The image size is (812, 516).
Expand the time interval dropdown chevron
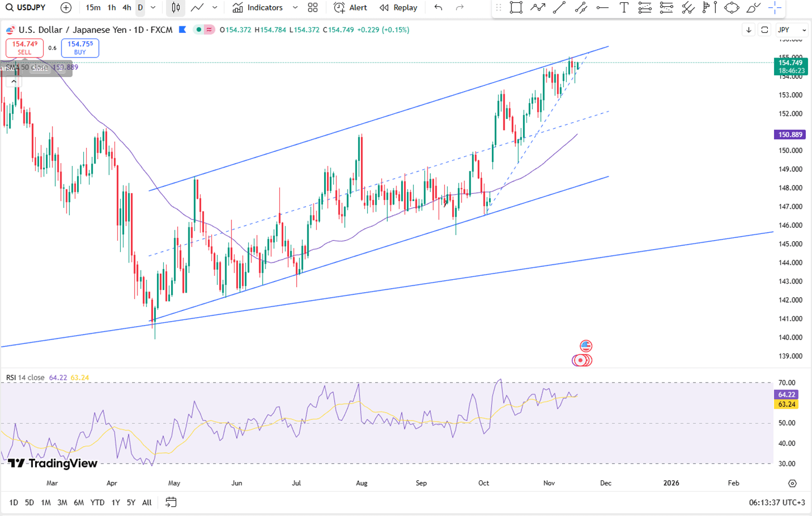pyautogui.click(x=153, y=8)
